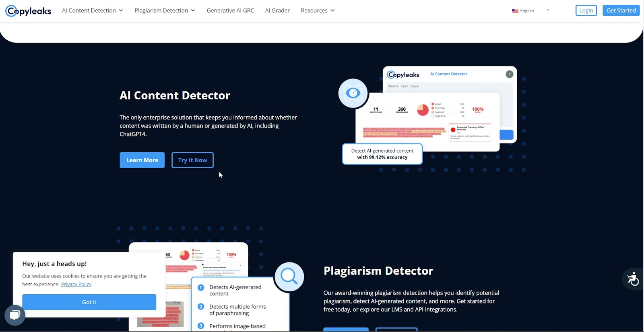The height and width of the screenshot is (332, 644).
Task: Click the 'Detects multiple forms of paraphrasing' item
Action: (237, 310)
